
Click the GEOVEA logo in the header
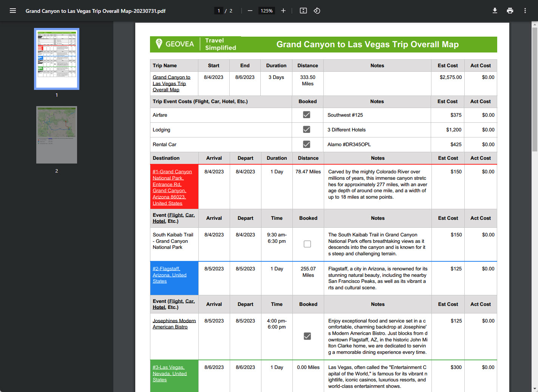pos(173,44)
